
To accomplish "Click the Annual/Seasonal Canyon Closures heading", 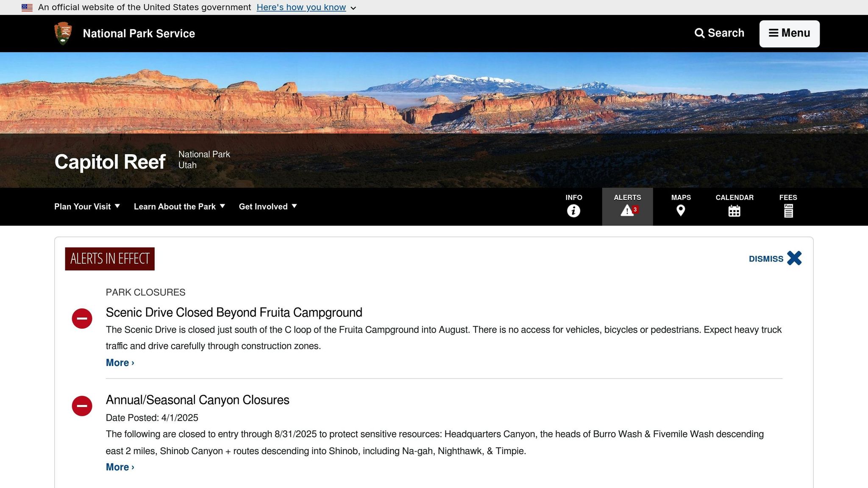I will (x=198, y=400).
